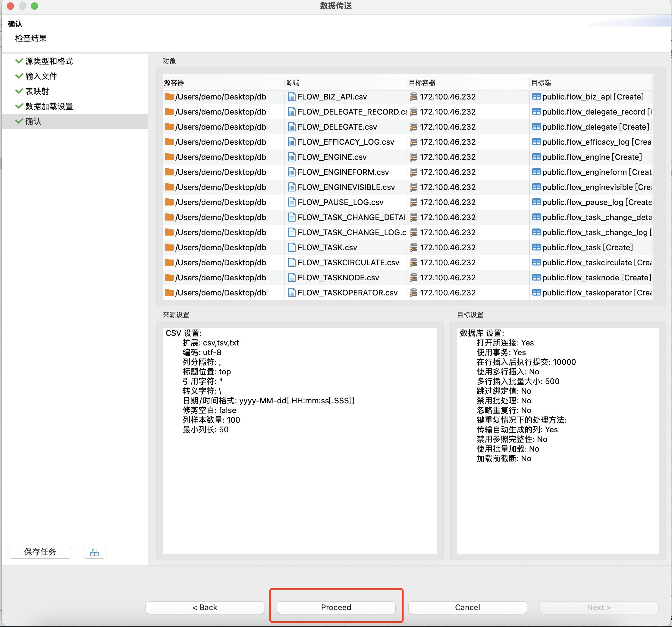Cancel the data transfer dialog
This screenshot has height=627, width=672.
467,607
